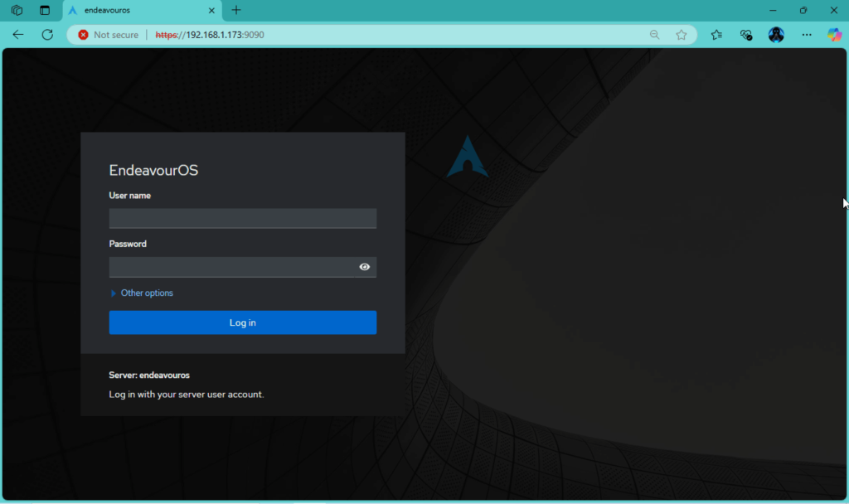This screenshot has width=849, height=504.
Task: Click the Arch logo on background
Action: [468, 157]
